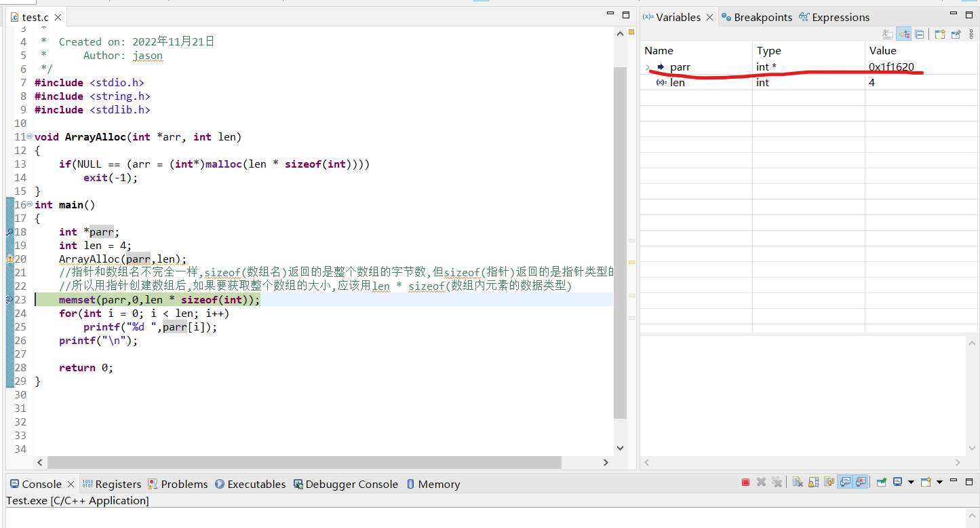Clear the console output
The height and width of the screenshot is (528, 980).
[798, 482]
